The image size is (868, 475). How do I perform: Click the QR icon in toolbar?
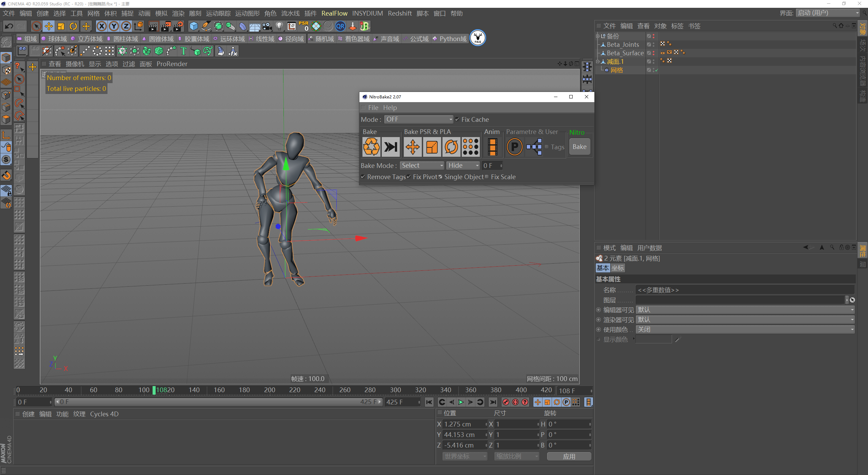(x=340, y=26)
